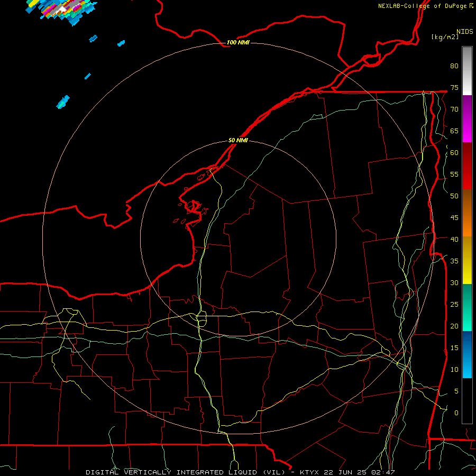Click the orange segment of the VIL scale
Screen dimensions: 476x476
pyautogui.click(x=467, y=225)
